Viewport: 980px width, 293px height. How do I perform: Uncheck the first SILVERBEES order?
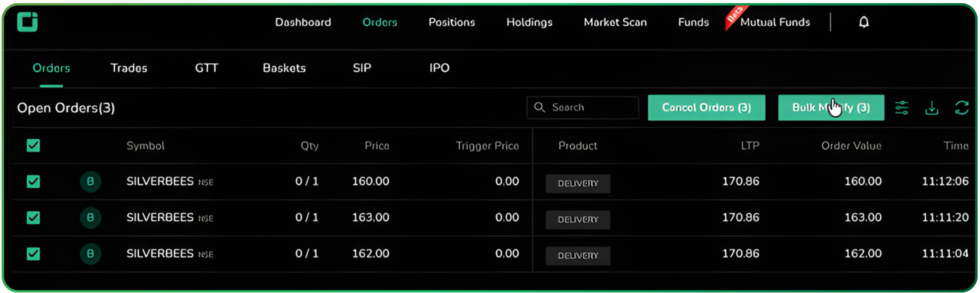click(x=33, y=182)
